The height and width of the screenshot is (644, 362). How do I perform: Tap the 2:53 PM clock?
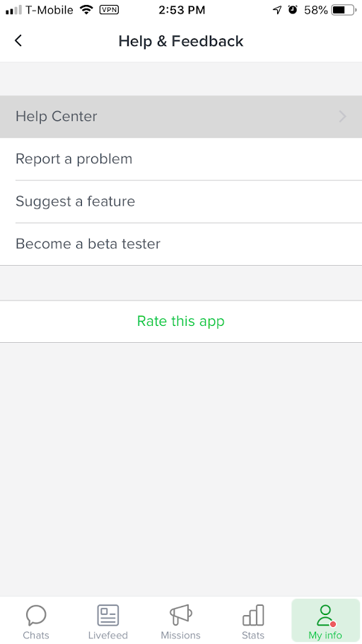(x=182, y=11)
